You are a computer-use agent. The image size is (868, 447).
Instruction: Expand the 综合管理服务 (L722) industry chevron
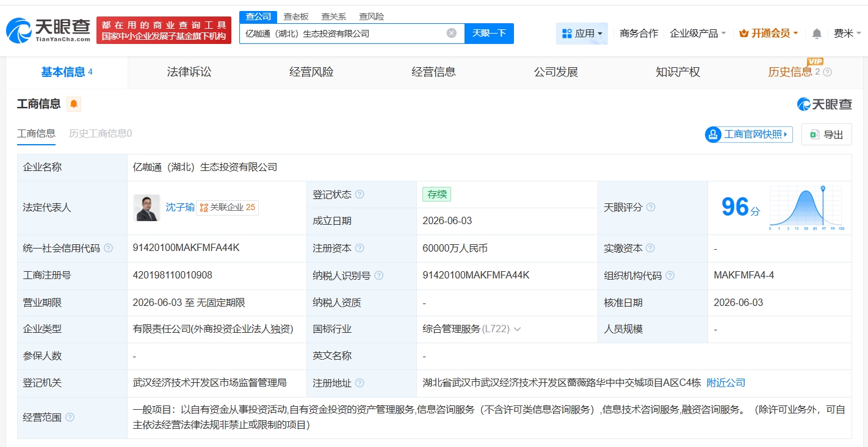point(517,329)
